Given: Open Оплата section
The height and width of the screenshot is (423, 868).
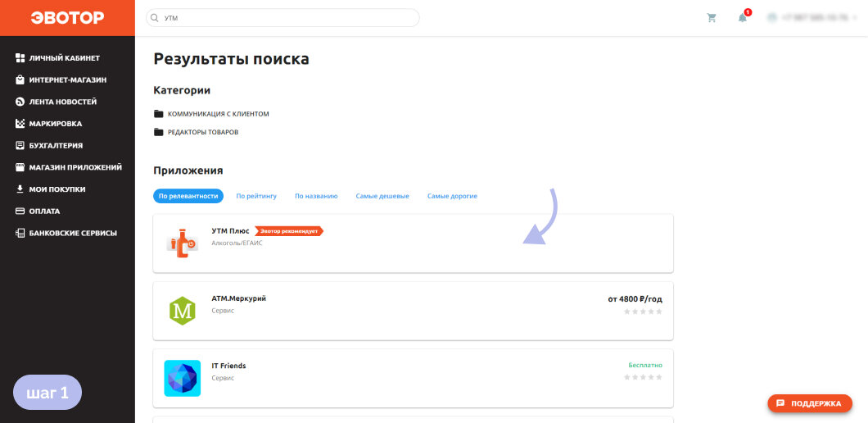Looking at the screenshot, I should [x=45, y=211].
